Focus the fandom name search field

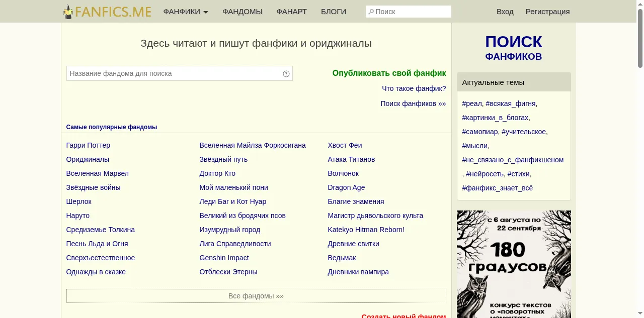(x=179, y=73)
